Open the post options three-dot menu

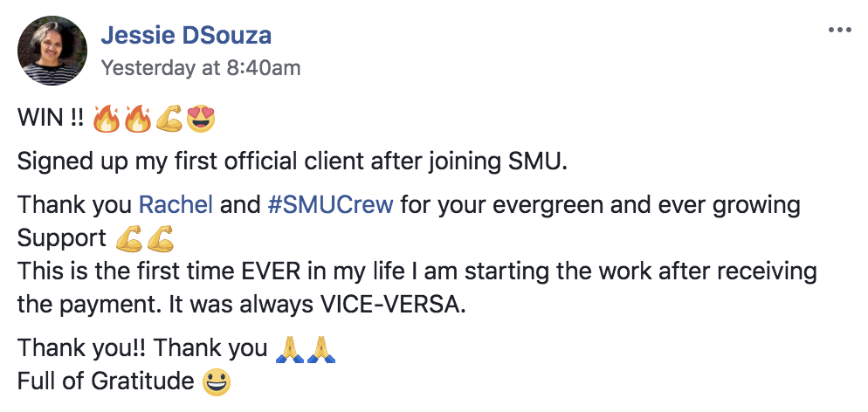(x=839, y=31)
